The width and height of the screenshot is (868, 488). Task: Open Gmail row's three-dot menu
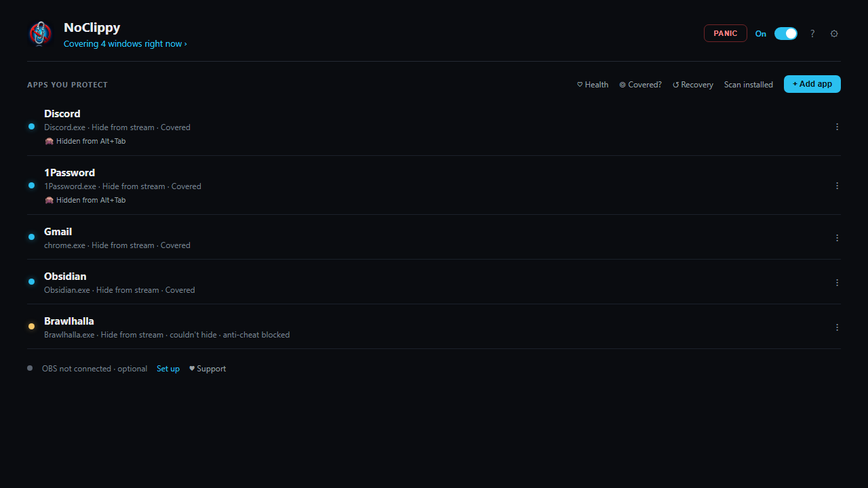(837, 238)
